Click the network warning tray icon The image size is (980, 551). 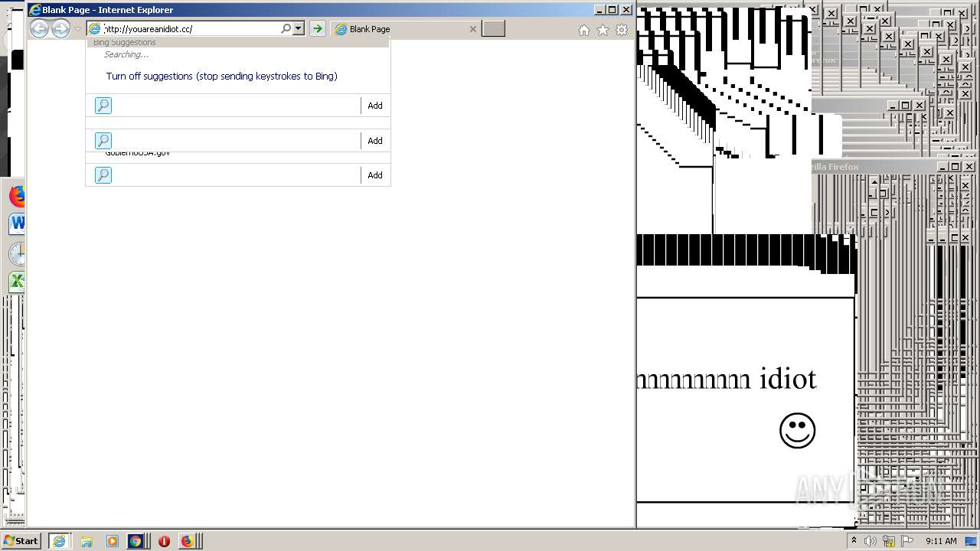889,541
